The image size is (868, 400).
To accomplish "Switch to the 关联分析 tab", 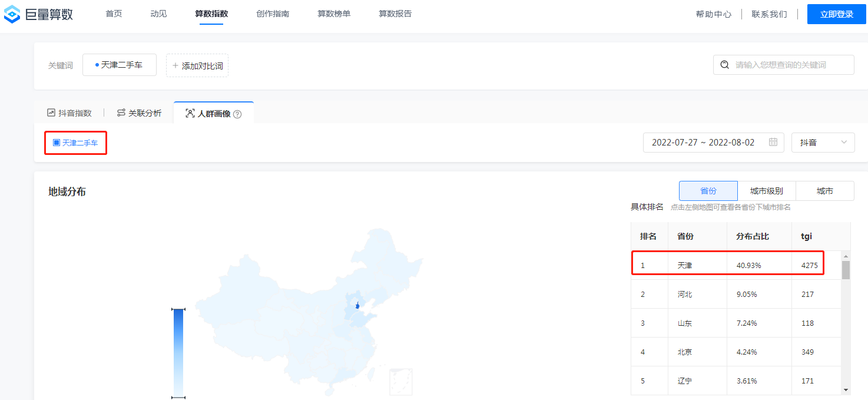I will tap(140, 113).
